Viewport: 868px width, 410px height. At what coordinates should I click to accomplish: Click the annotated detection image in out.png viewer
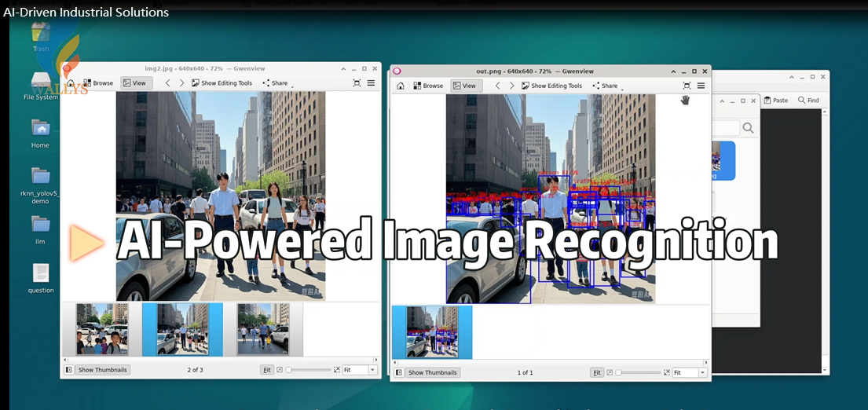(551, 200)
